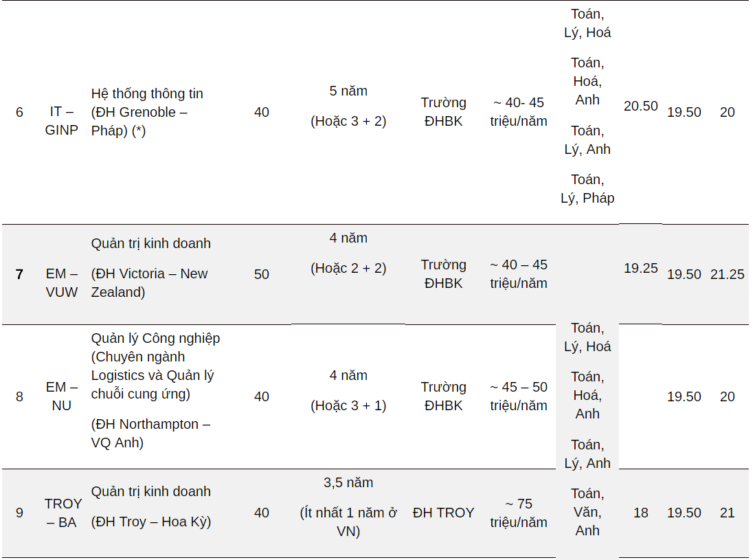Click the "(Hoặc 2 + 2)" text
The width and height of the screenshot is (755, 560).
pyautogui.click(x=348, y=268)
